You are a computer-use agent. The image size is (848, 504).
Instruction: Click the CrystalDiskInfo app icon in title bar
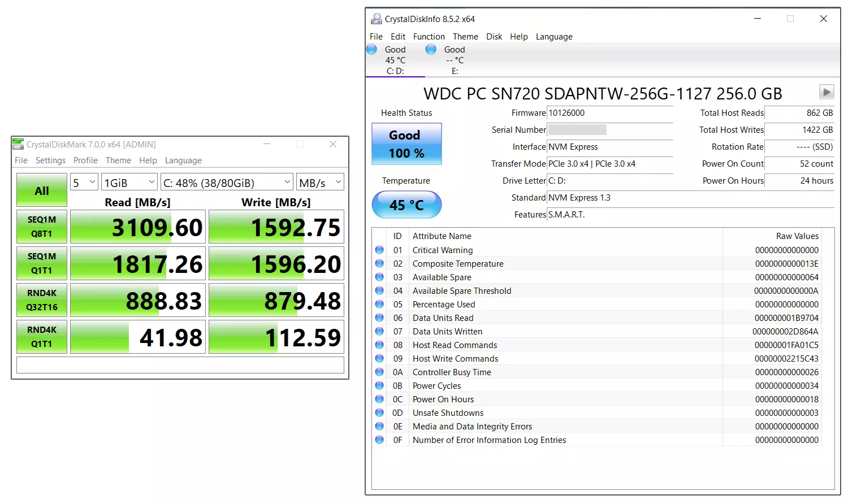coord(376,19)
